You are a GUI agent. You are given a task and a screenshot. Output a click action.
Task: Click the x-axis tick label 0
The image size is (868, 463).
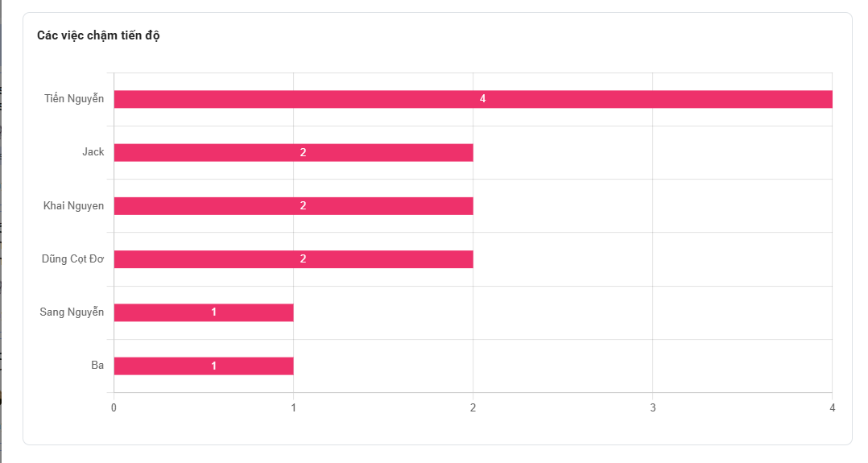pos(114,407)
